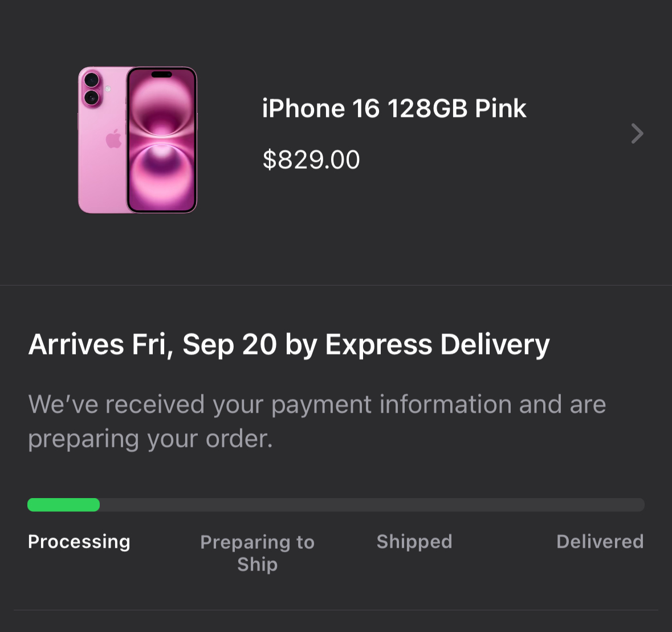Click the upper rear camera lens on the phone

91,80
